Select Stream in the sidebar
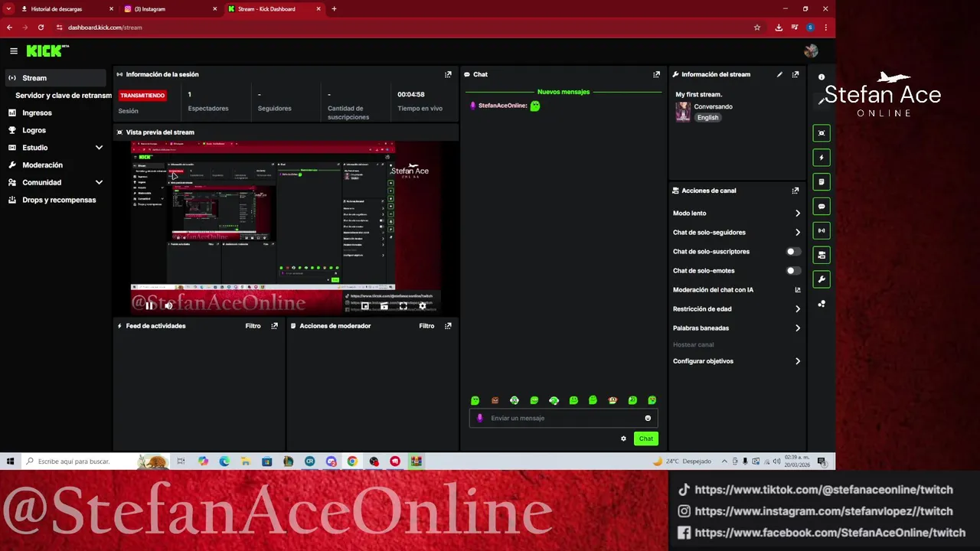 (x=55, y=78)
